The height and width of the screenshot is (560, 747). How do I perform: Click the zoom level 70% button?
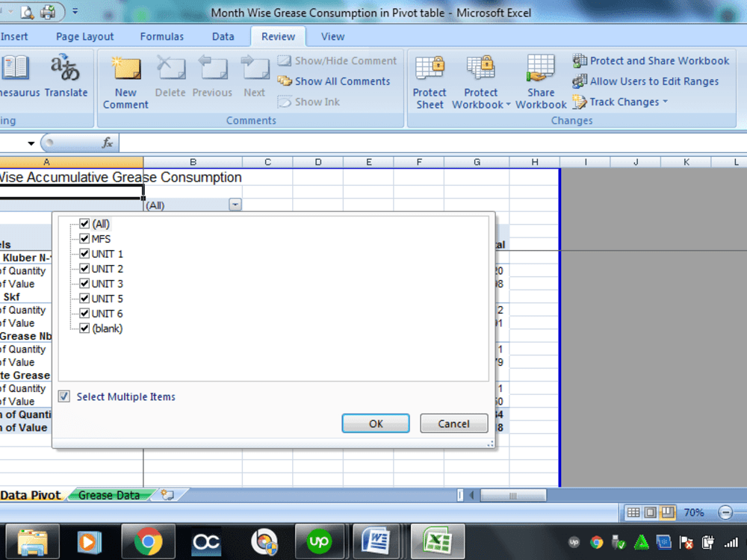tap(694, 513)
